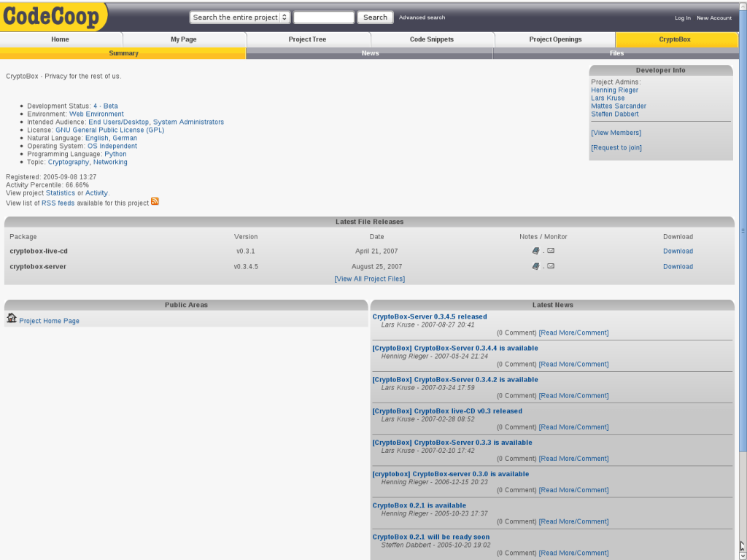Open Mattes Sarcander profile

click(x=619, y=106)
